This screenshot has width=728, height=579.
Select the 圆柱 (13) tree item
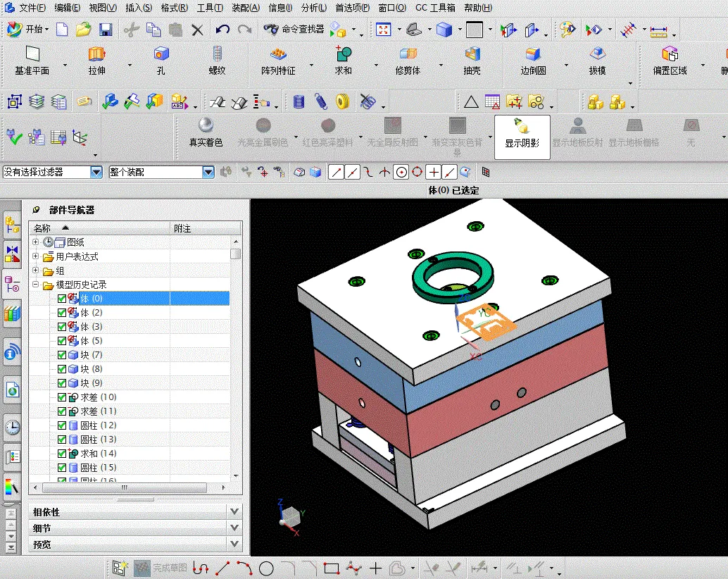pos(98,440)
